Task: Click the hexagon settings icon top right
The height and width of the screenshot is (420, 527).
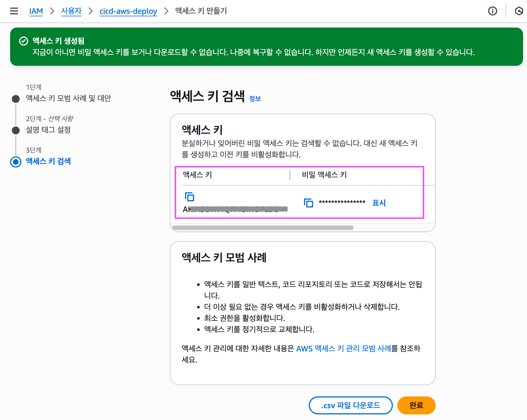Action: click(x=519, y=11)
